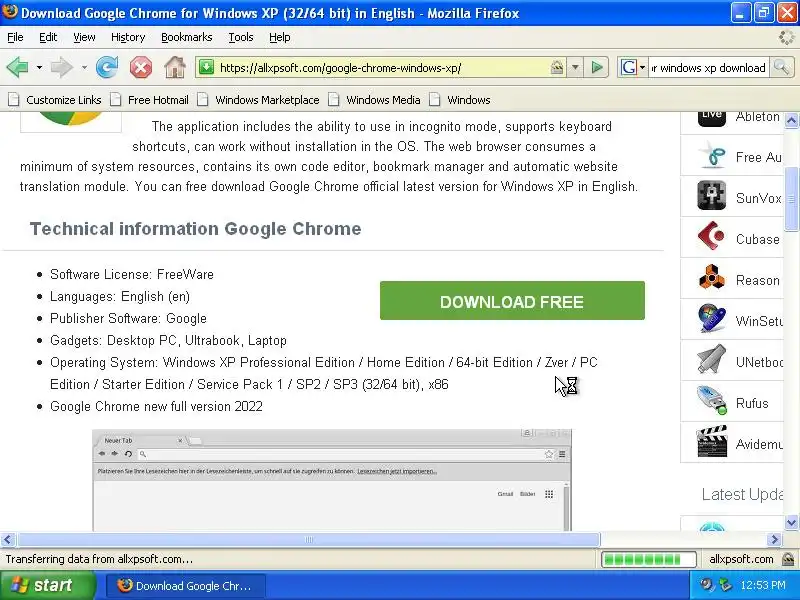Click the green Go arrow button
Screen dimensions: 800x600
[x=596, y=67]
